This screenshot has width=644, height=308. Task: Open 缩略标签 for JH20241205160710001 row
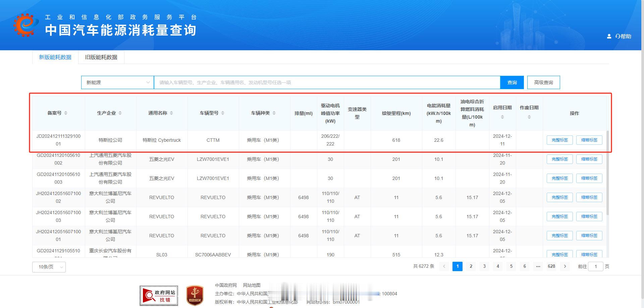pyautogui.click(x=589, y=236)
